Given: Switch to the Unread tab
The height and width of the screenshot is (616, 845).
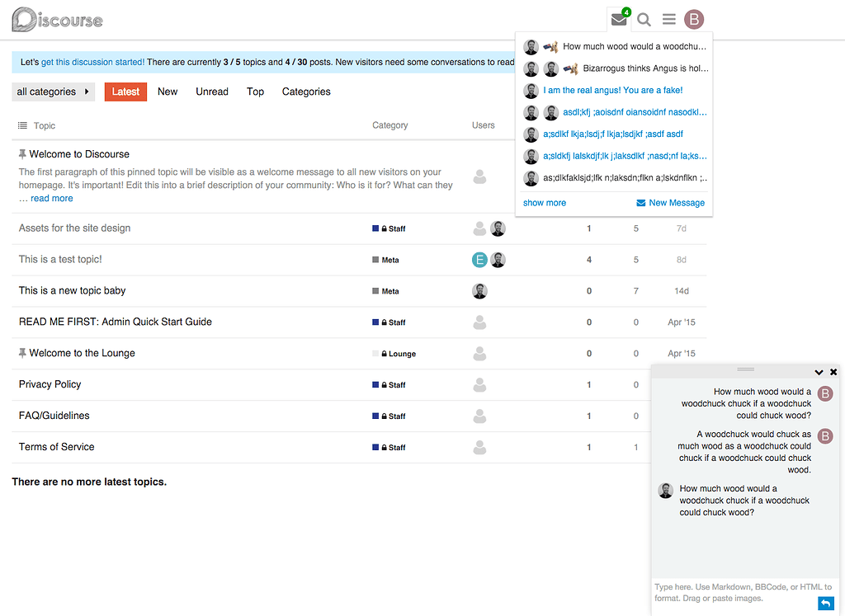Looking at the screenshot, I should (212, 92).
